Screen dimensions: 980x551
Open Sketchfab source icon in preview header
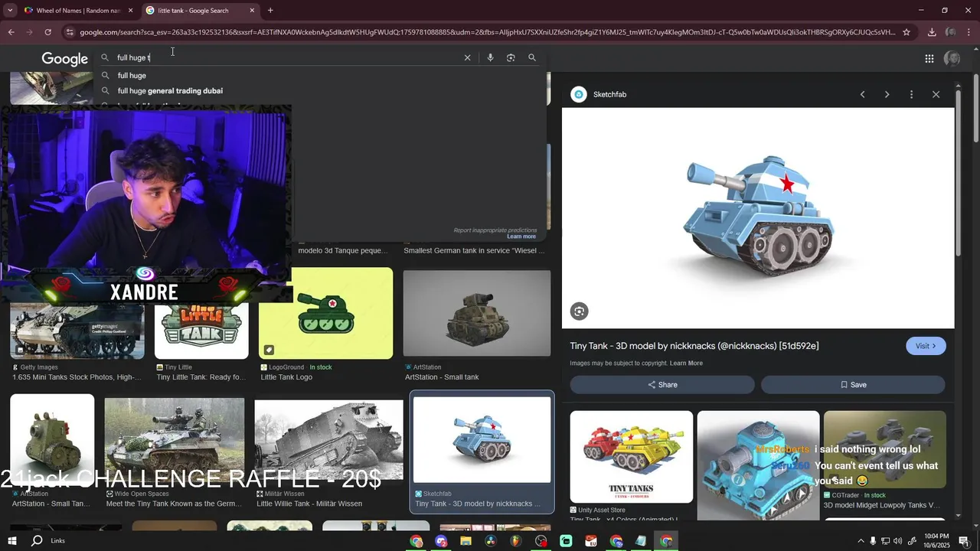(x=579, y=94)
